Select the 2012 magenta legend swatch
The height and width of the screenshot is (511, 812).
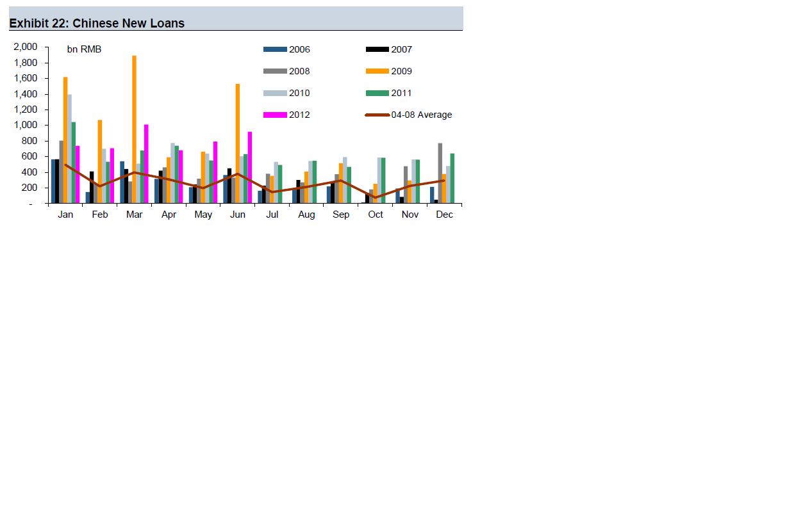pyautogui.click(x=275, y=115)
